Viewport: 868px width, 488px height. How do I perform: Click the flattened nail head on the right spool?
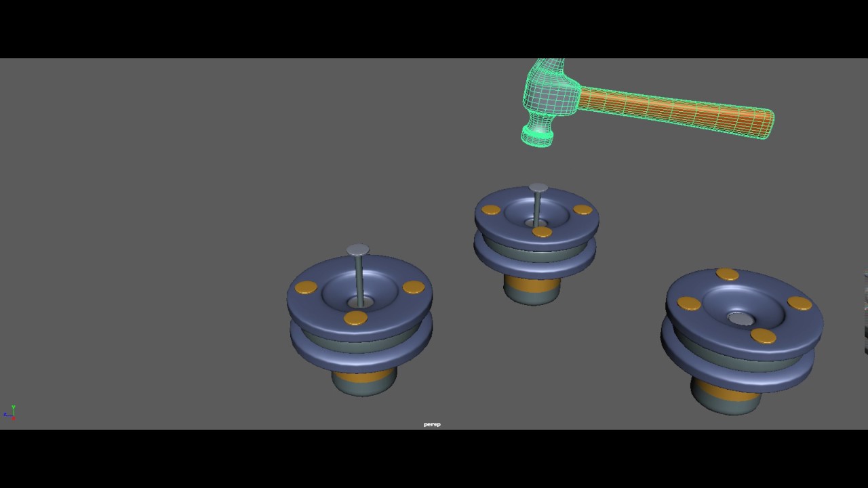pyautogui.click(x=740, y=319)
